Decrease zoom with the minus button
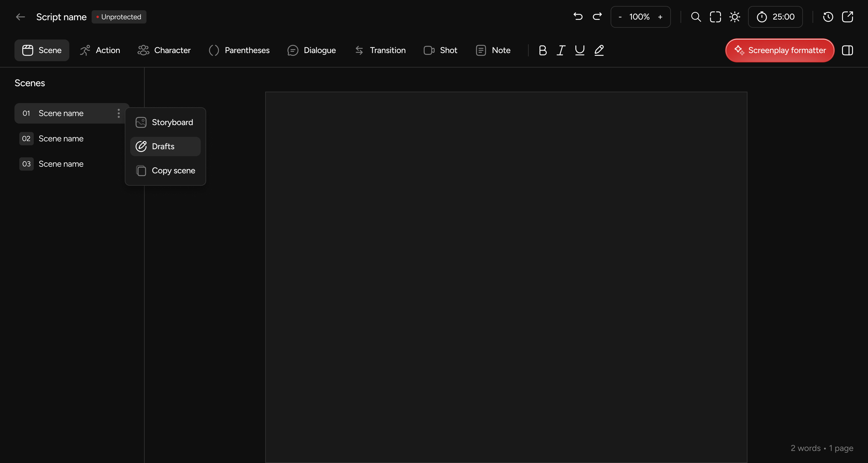 coord(620,17)
